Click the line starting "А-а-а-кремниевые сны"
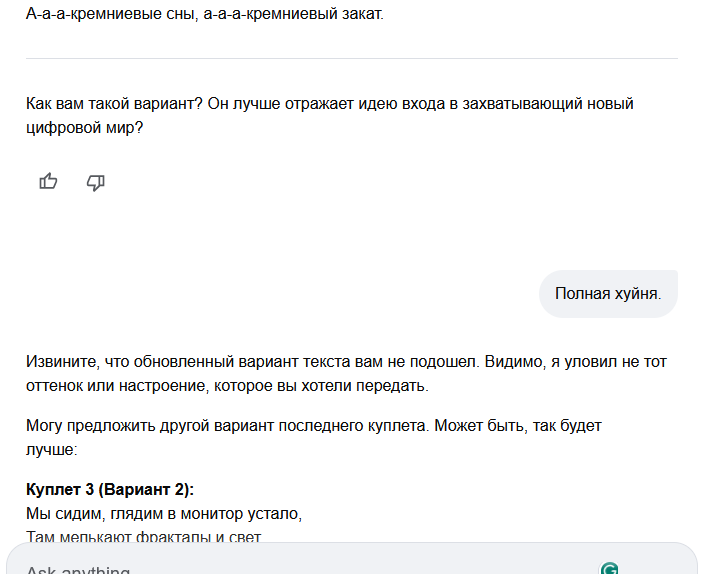Image resolution: width=709 pixels, height=574 pixels. tap(110, 16)
